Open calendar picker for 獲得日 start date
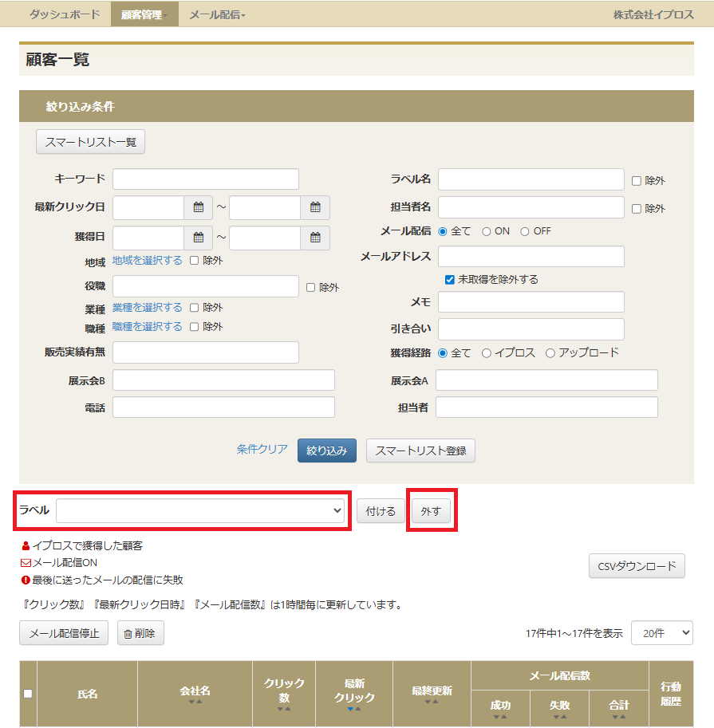 [199, 238]
